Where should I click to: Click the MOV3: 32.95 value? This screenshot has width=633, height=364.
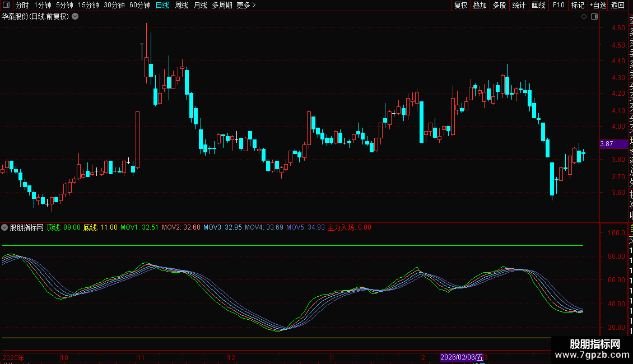[x=222, y=227]
